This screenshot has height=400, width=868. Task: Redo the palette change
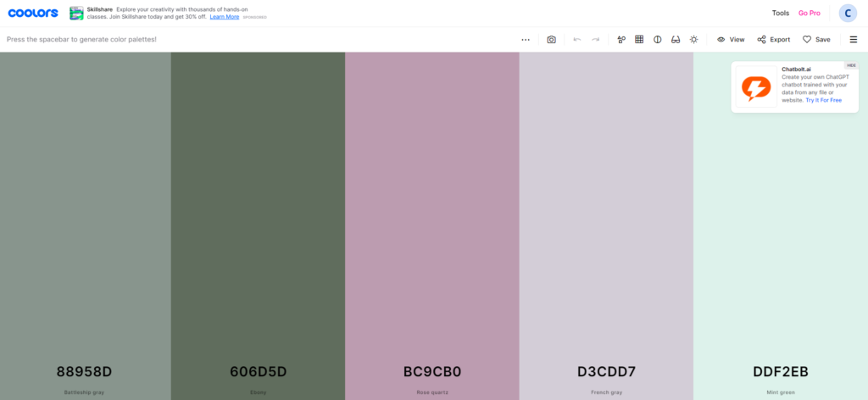point(596,40)
